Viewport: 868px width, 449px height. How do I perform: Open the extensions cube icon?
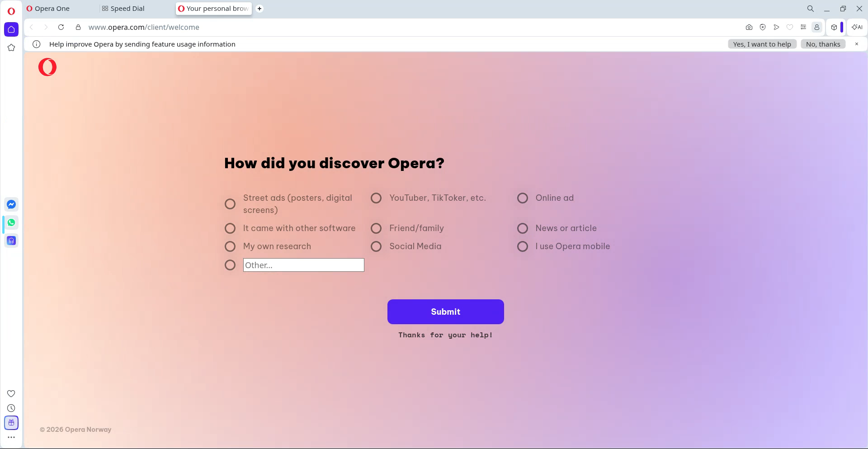coord(834,27)
